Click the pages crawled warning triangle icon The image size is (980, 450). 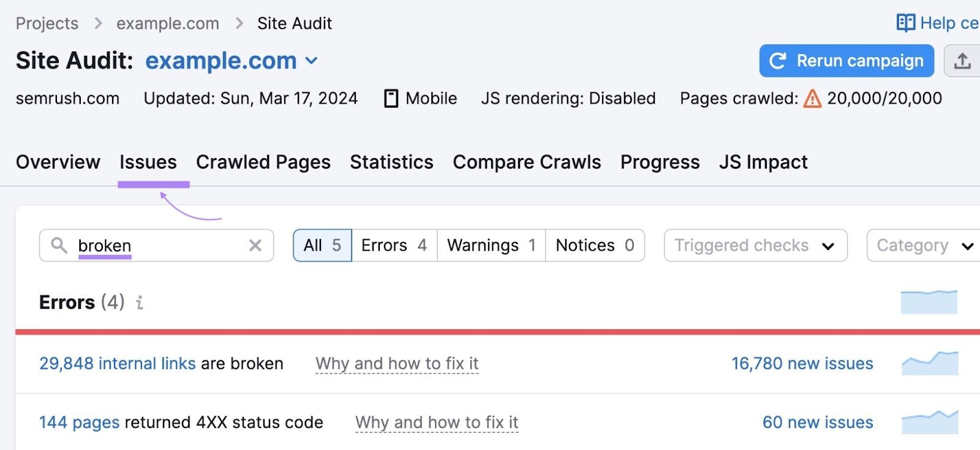click(x=812, y=99)
